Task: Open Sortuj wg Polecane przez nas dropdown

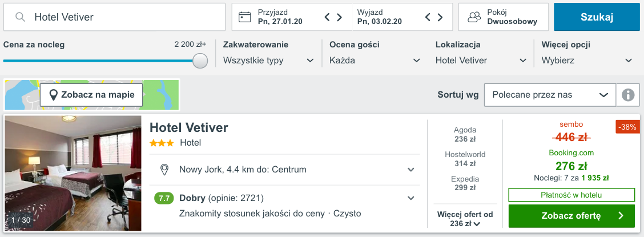Action: [x=550, y=95]
